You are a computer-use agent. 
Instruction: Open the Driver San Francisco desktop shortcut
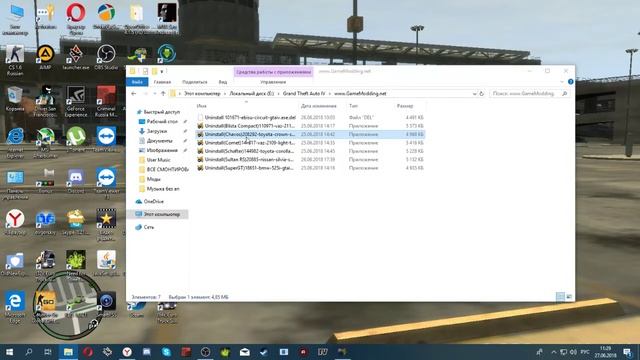46,101
